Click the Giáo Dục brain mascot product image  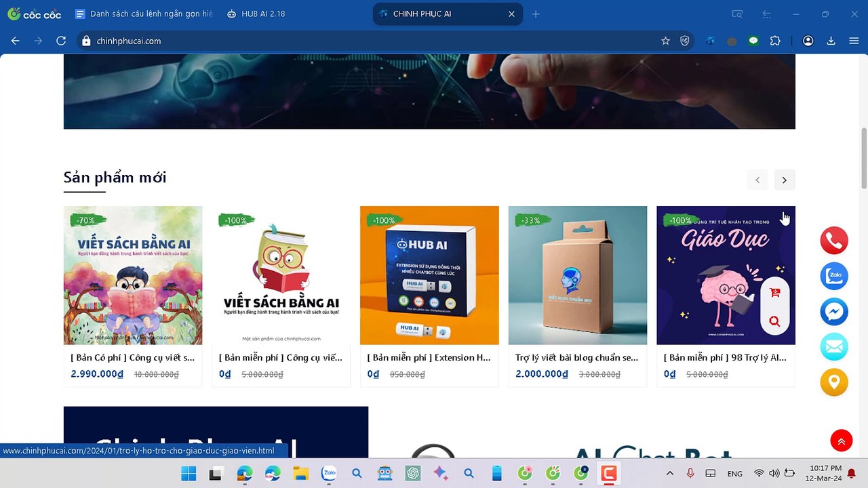click(726, 275)
